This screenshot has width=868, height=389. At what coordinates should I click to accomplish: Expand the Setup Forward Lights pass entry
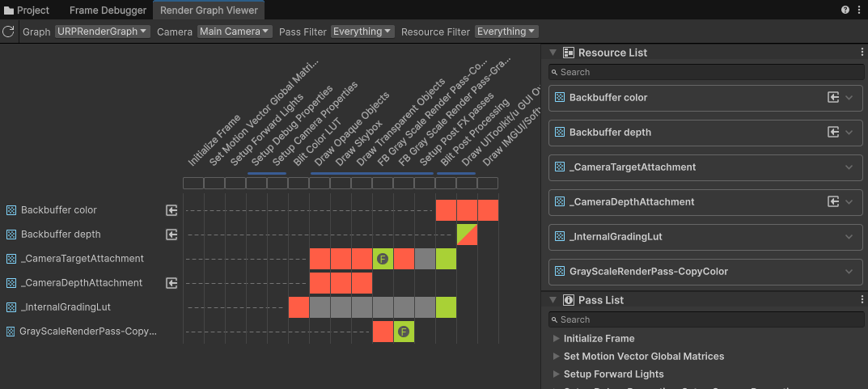pyautogui.click(x=557, y=374)
